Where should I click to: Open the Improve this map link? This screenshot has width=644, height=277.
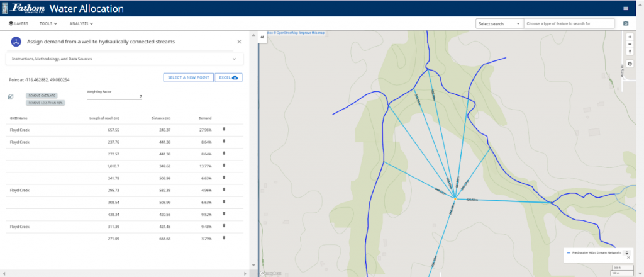tap(312, 33)
